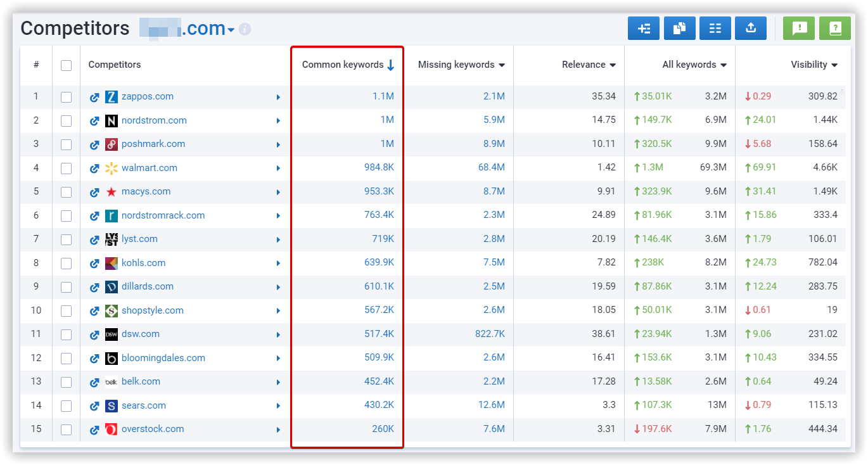
Task: Open the columns settings icon button
Action: tap(715, 28)
